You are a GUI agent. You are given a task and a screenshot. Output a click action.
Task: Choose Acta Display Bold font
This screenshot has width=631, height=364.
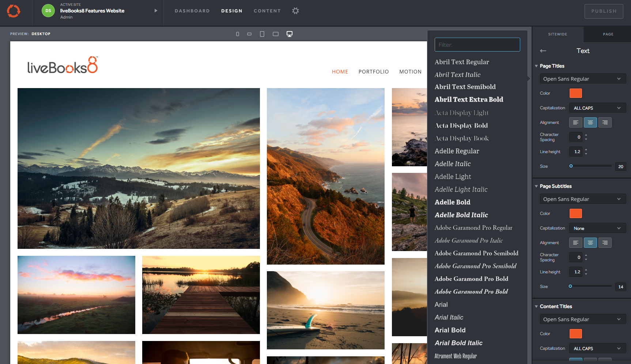(461, 125)
